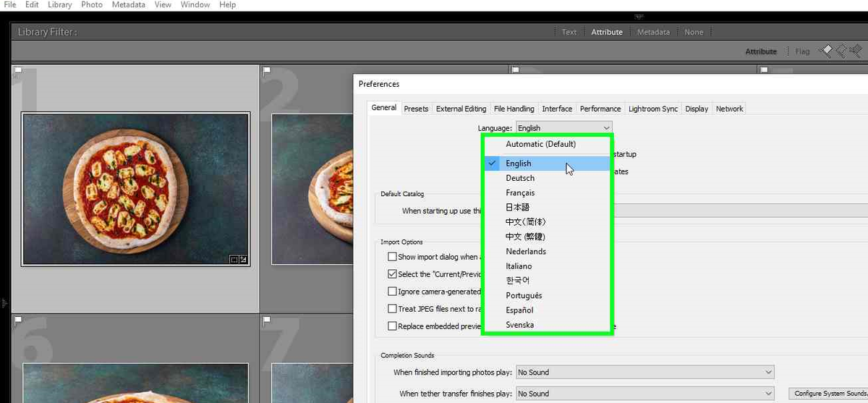Check 'Replace embedded previews' option

[392, 326]
